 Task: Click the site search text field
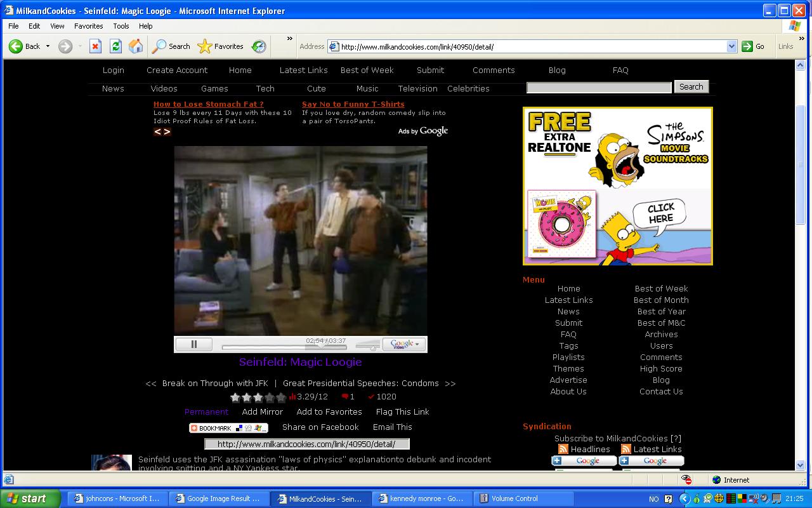[x=599, y=87]
